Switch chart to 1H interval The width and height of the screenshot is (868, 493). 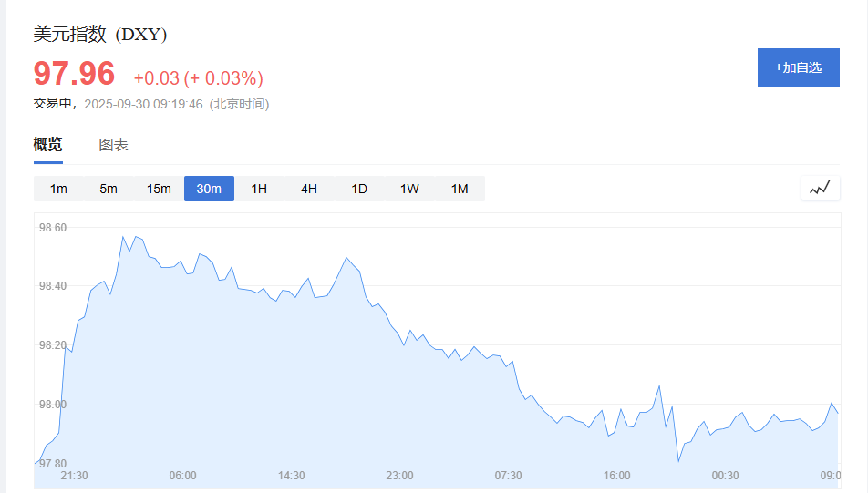259,189
